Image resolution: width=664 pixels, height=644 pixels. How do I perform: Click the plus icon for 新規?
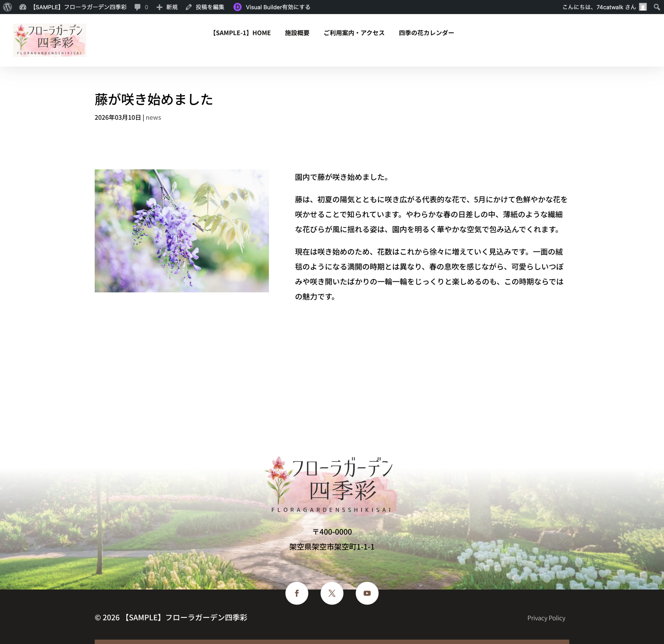(159, 7)
